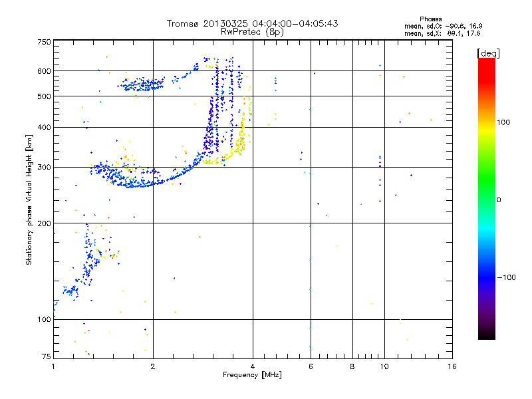Click the y-axis tick label '750'

(x=44, y=42)
